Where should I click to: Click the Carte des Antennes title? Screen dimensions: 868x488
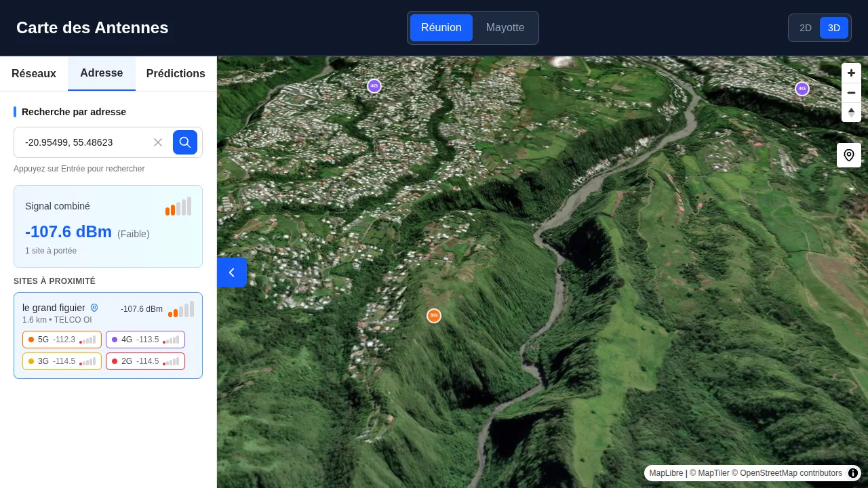(x=92, y=28)
